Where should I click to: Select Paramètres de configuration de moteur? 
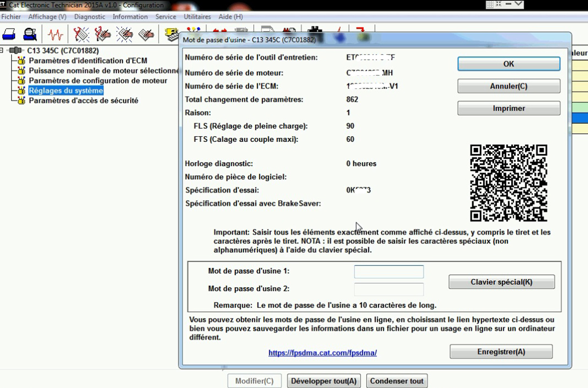[98, 81]
